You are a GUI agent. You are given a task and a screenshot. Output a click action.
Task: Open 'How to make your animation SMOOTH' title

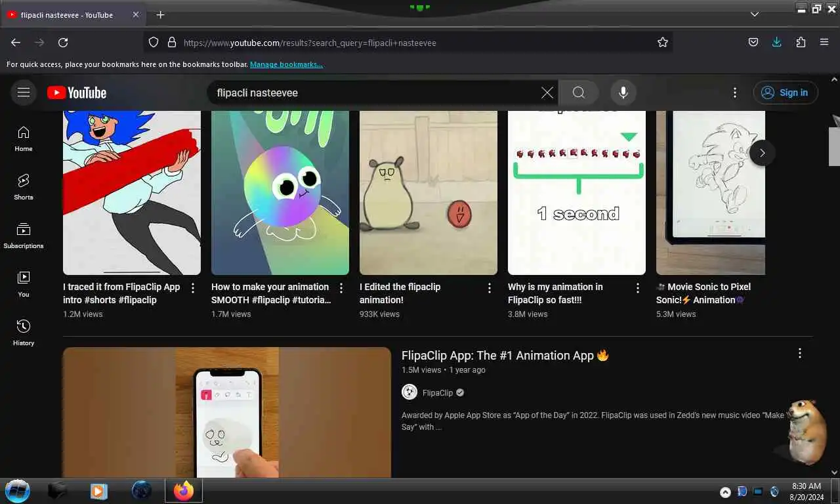[271, 293]
